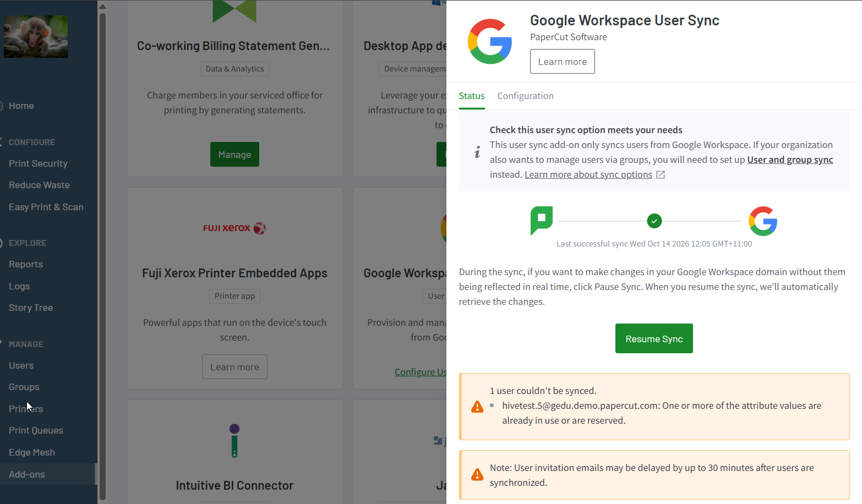Click the info icon beside sync needs notice
The image size is (862, 504).
477,152
